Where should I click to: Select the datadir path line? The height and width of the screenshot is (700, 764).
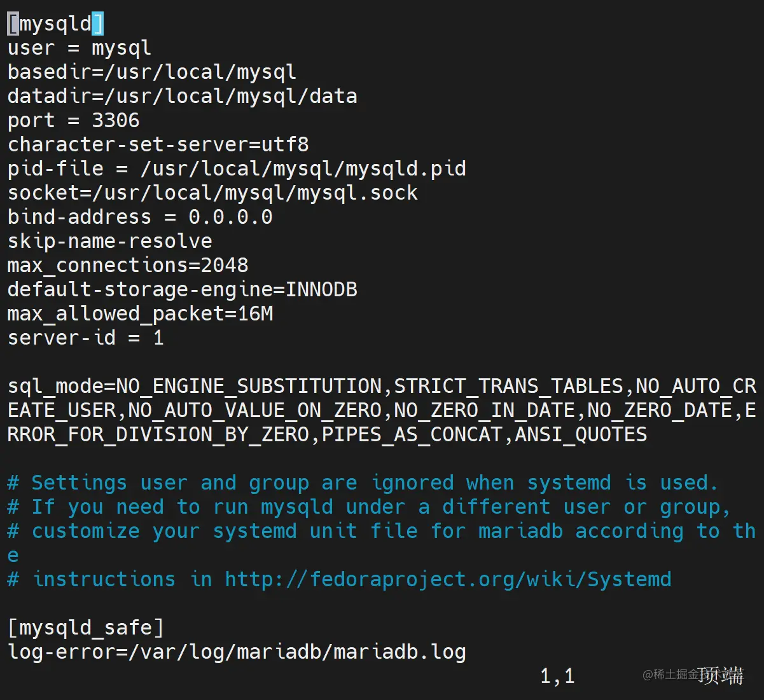click(182, 97)
